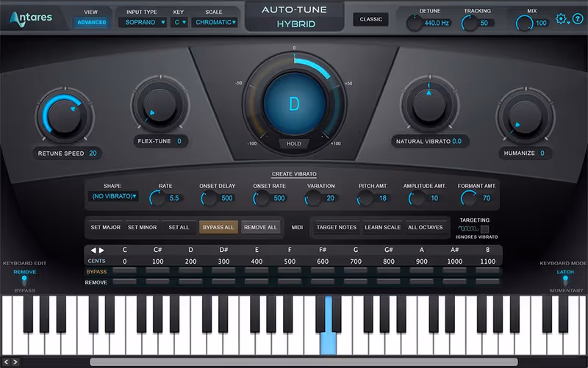588x368 pixels.
Task: Toggle the Keyboard Edit Remove/Bypass switch
Action: point(24,281)
